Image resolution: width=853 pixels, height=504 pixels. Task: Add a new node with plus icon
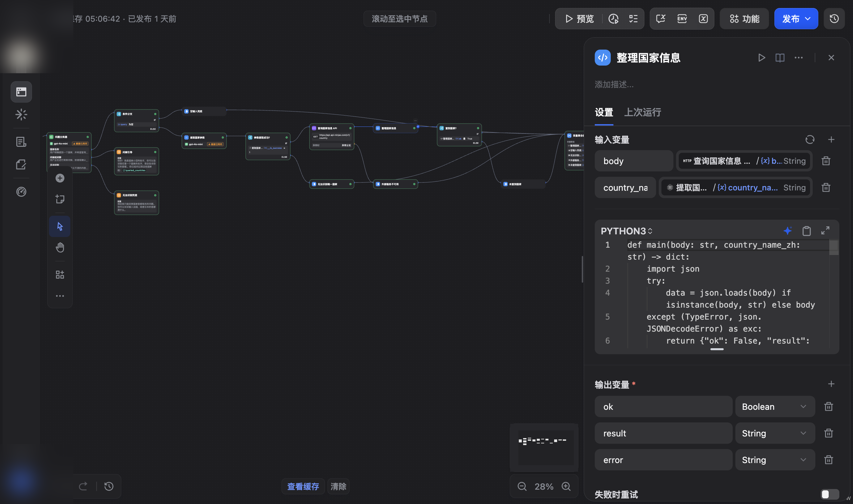pos(60,178)
